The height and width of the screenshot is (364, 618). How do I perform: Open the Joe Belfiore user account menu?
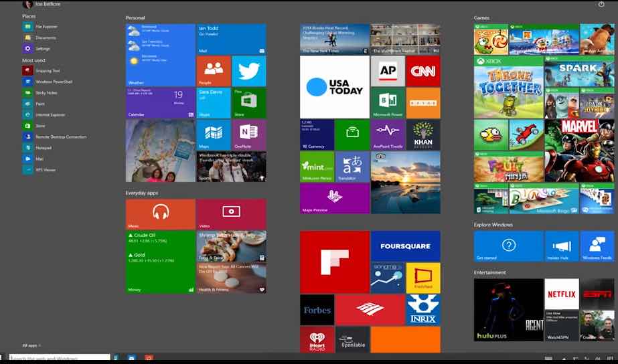pos(42,4)
